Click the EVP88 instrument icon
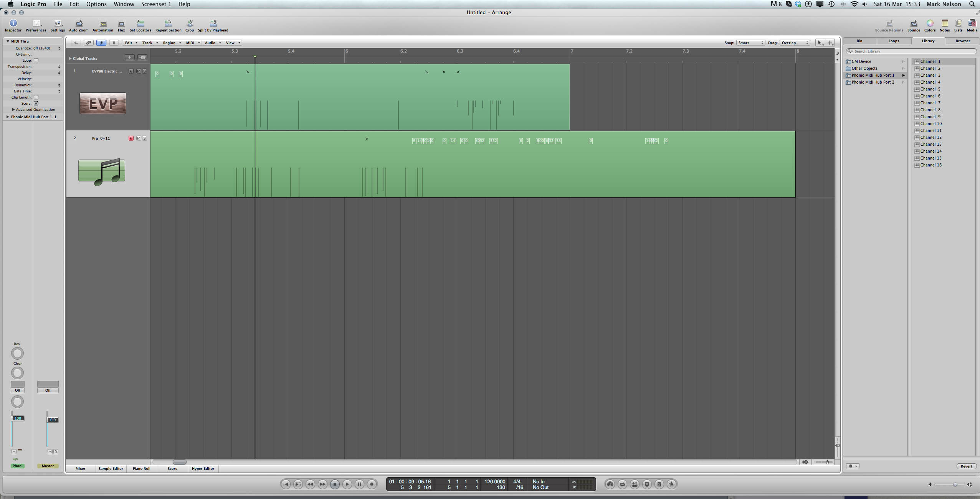980x499 pixels. pos(103,103)
